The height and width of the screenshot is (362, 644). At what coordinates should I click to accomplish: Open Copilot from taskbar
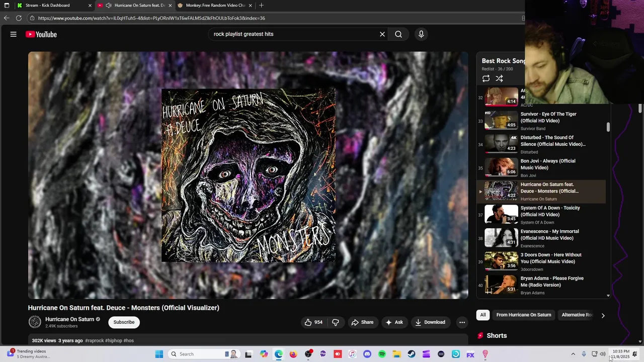click(x=264, y=354)
